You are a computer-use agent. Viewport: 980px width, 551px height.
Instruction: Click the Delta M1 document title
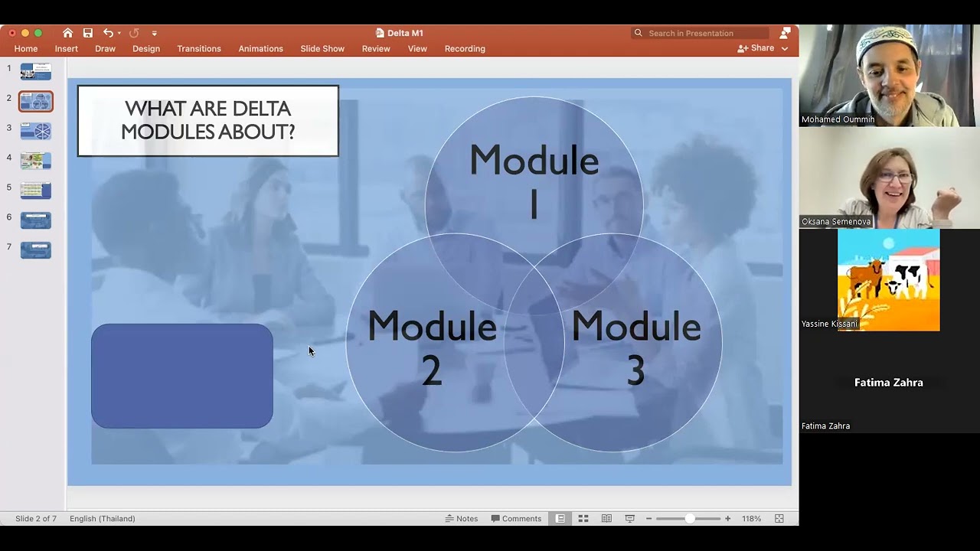click(400, 33)
